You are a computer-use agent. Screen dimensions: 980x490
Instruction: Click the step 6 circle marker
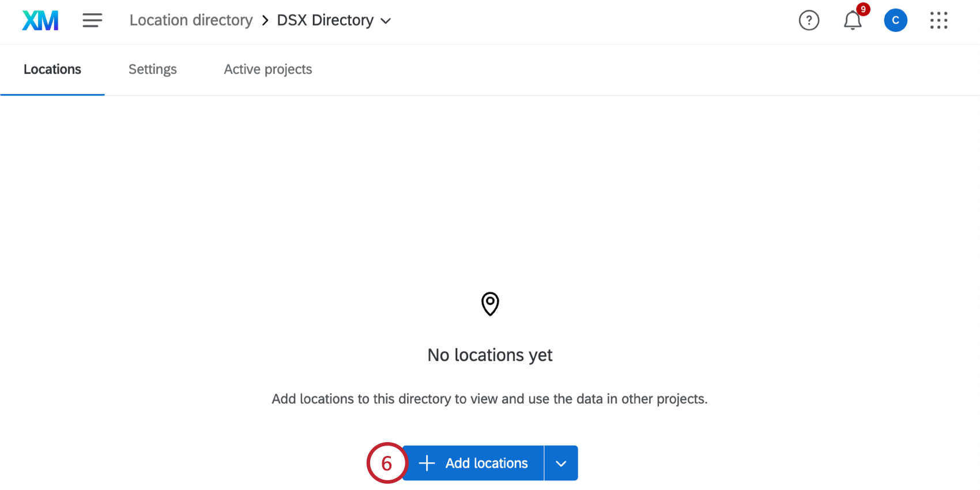[x=386, y=463]
